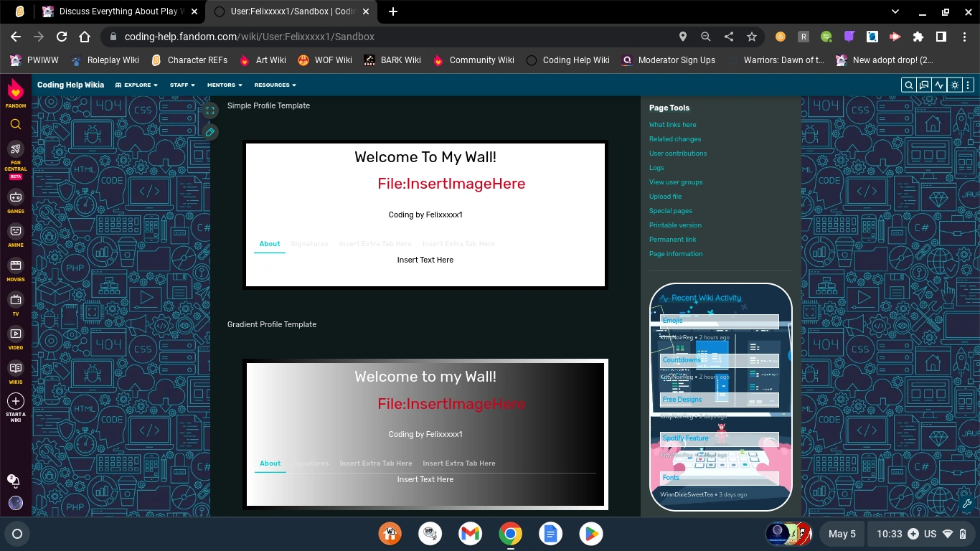Open the Discussions icon on the navbar

924,85
